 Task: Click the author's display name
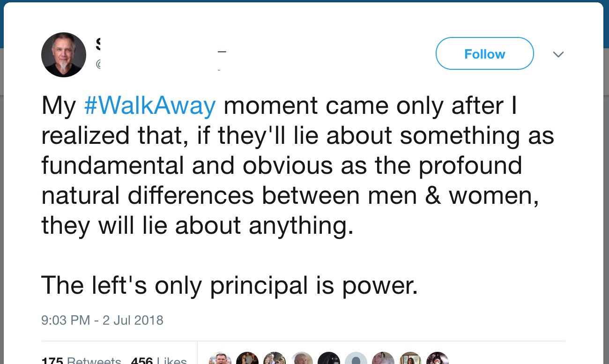click(98, 45)
